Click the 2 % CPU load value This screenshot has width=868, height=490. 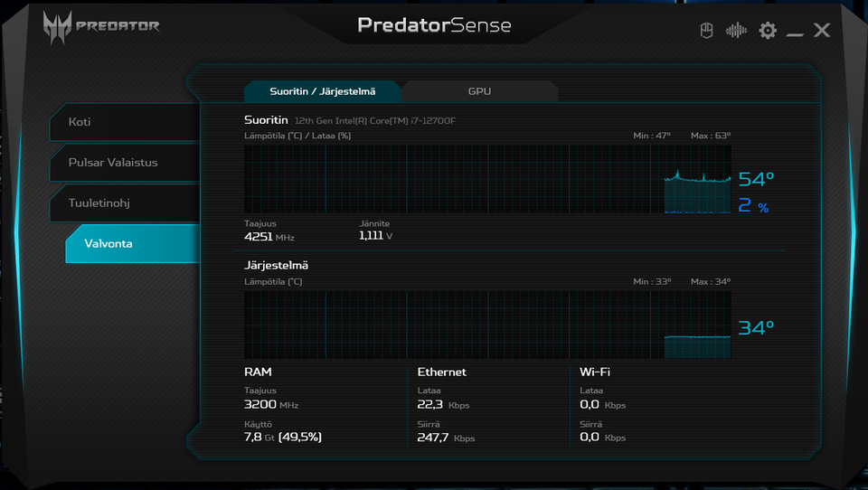752,207
